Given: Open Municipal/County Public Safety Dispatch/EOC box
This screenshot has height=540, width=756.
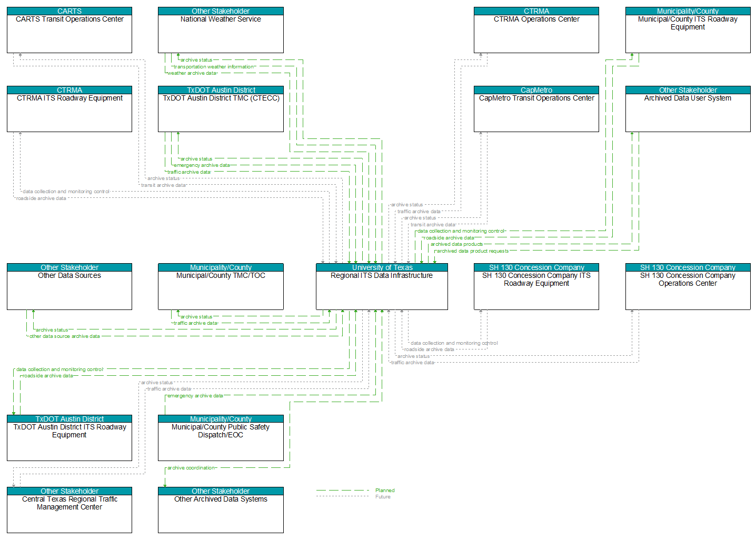Looking at the screenshot, I should 221,438.
